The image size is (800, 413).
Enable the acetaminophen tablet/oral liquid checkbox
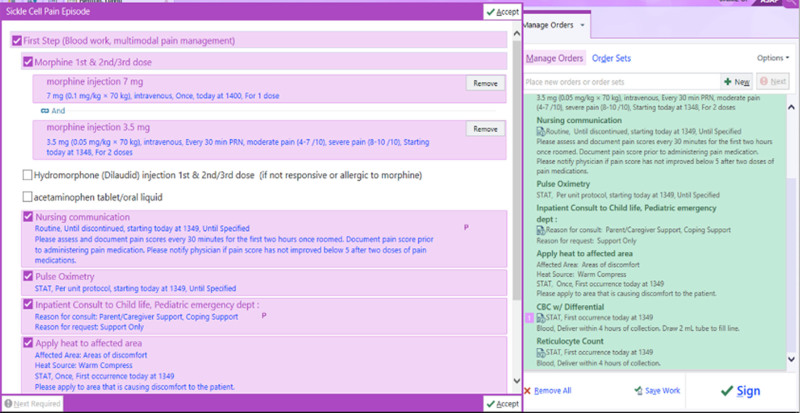(x=28, y=195)
